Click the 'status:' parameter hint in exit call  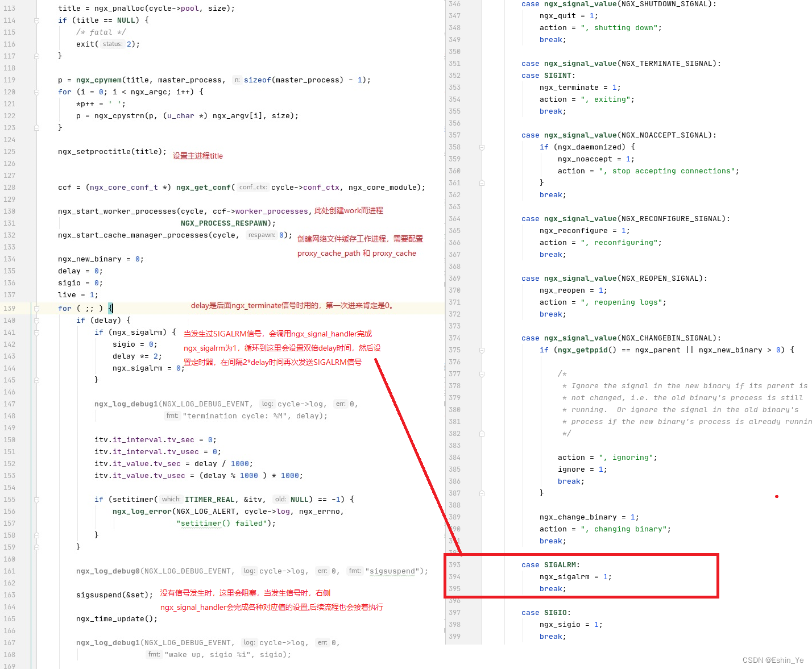tap(113, 44)
